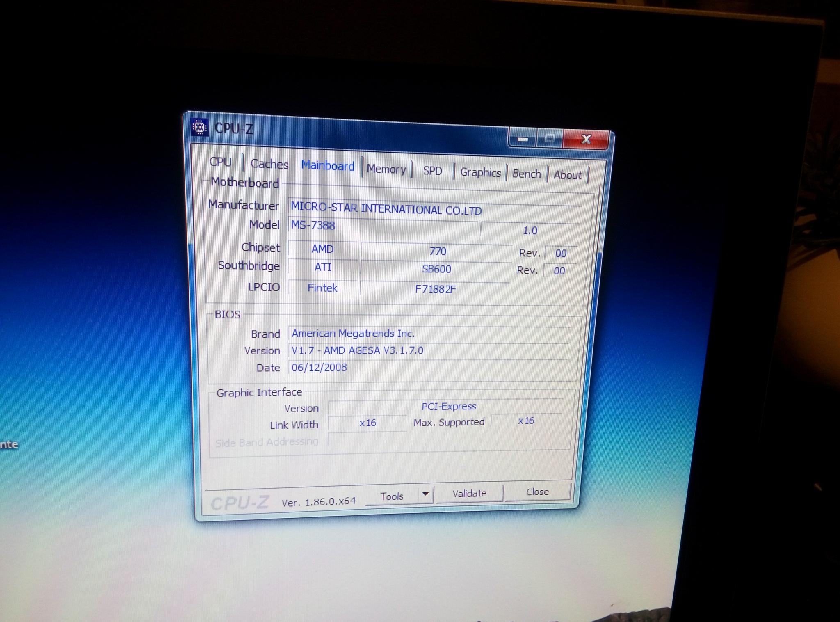This screenshot has height=622, width=840.
Task: Click the Max. Supported label
Action: tap(449, 422)
